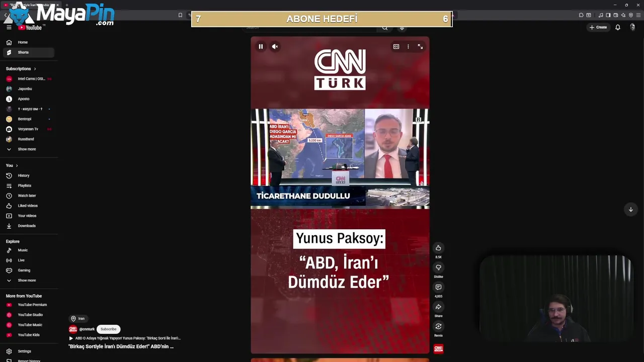Remix this Short
Viewport: 644px width, 362px height.
point(438,326)
